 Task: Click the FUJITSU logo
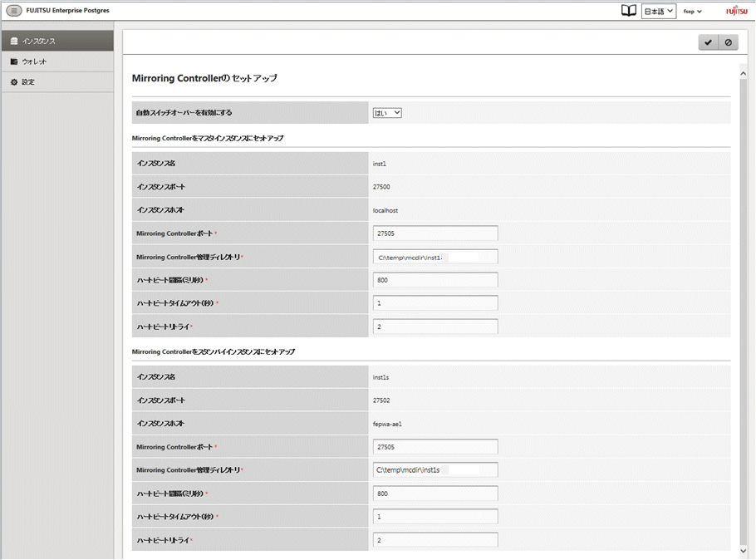tap(737, 11)
